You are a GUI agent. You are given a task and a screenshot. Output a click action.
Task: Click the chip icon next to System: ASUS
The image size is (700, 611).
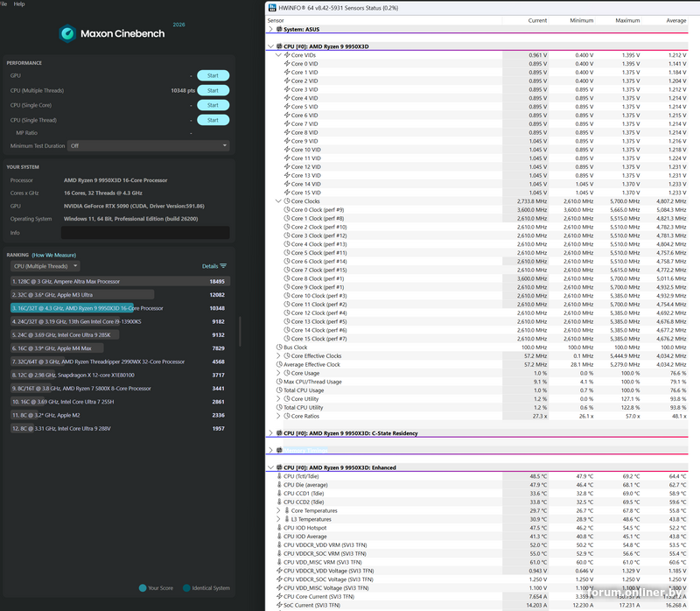pyautogui.click(x=277, y=29)
